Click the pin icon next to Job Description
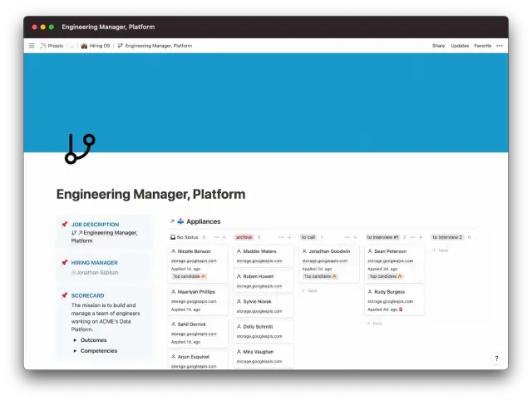 (65, 224)
